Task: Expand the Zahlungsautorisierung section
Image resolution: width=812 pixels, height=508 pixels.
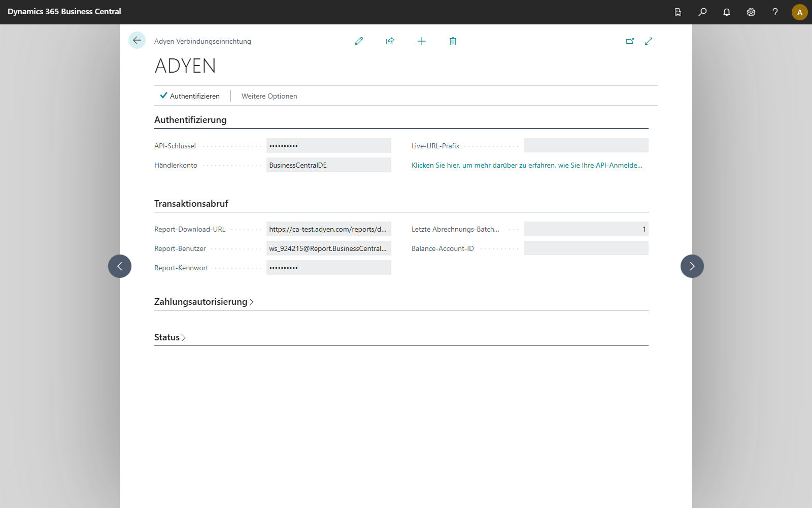Action: point(204,302)
